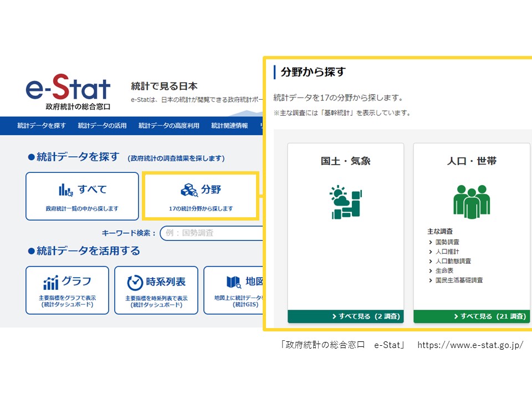The height and width of the screenshot is (399, 532).
Task: Open the 生命表 link
Action: click(x=444, y=270)
